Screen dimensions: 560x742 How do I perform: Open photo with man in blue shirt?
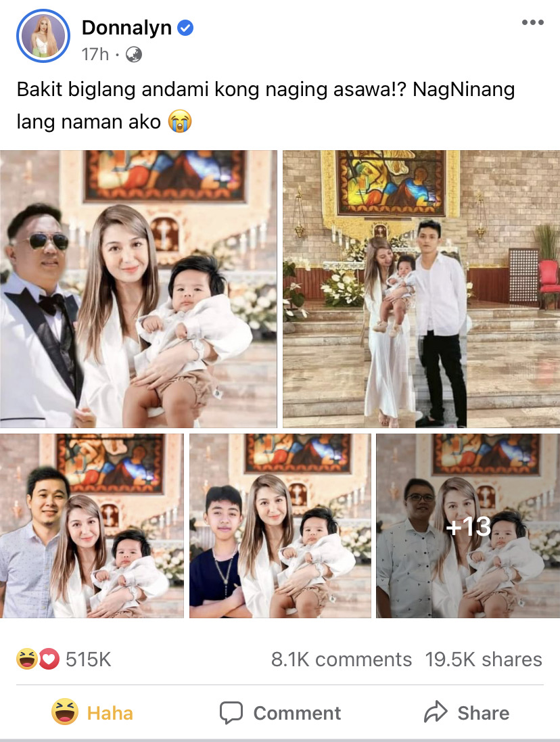click(92, 526)
